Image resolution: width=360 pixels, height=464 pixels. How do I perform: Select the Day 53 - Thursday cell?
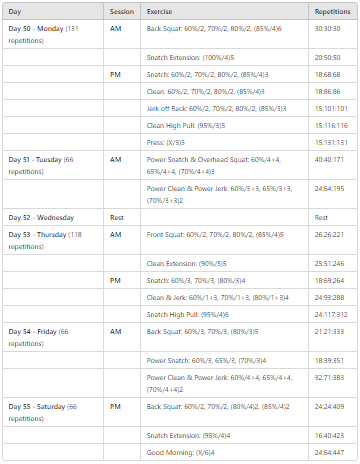pos(53,240)
